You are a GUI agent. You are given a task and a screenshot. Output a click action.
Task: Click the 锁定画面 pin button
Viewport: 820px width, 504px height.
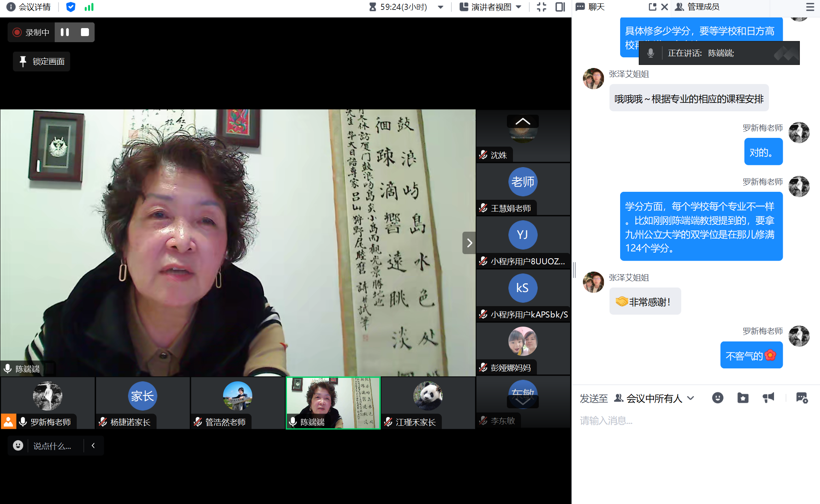(42, 62)
